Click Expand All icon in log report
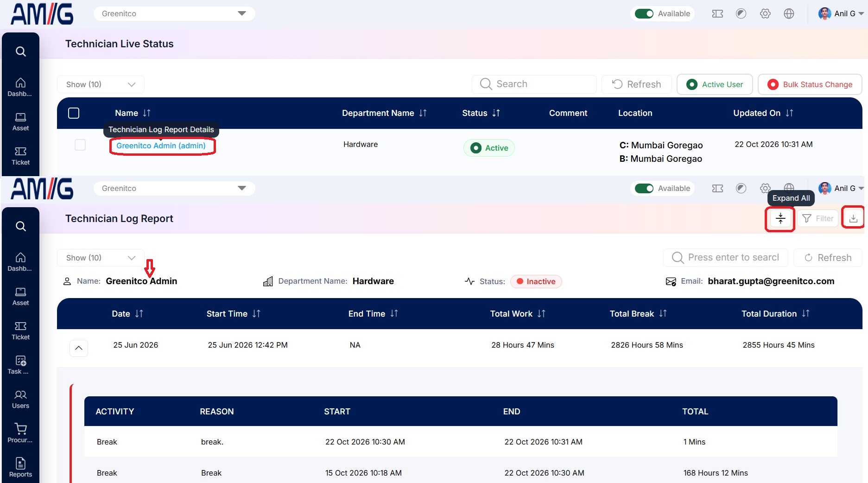The image size is (868, 483). click(x=780, y=218)
